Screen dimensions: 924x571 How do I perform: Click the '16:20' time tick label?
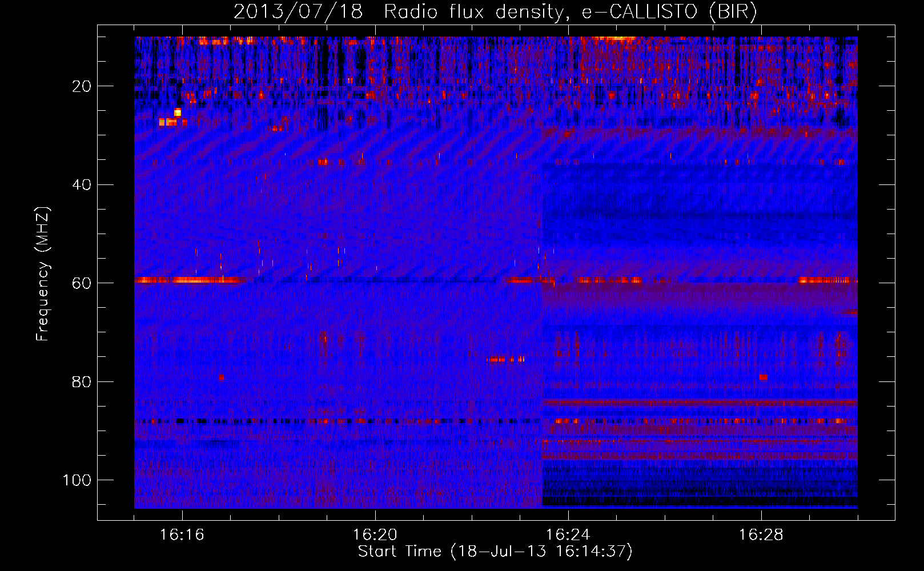[375, 535]
